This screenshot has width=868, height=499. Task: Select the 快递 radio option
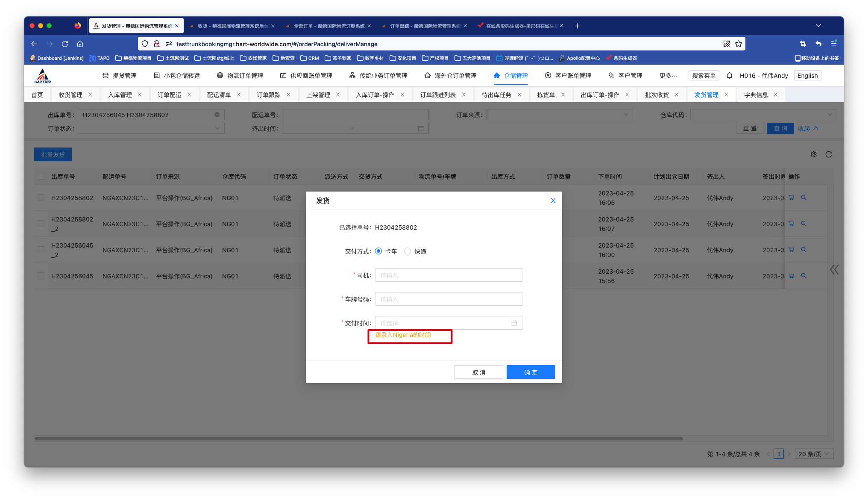click(x=408, y=251)
